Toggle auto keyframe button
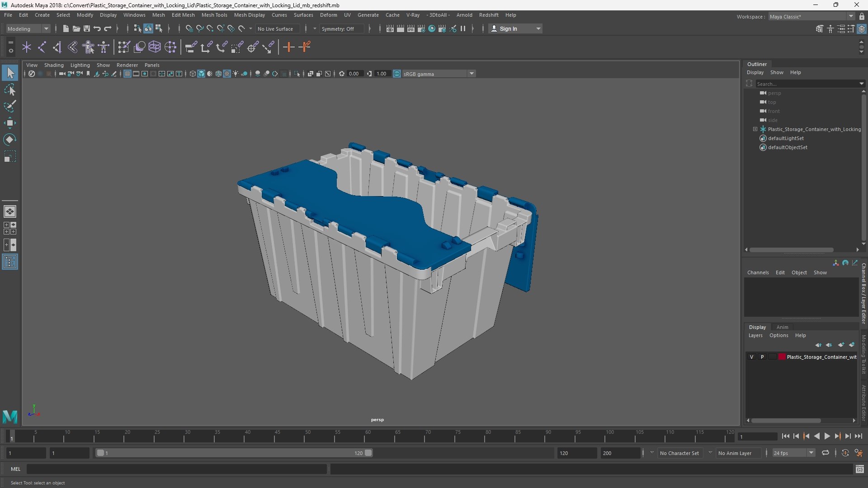This screenshot has height=488, width=868. coord(845,453)
